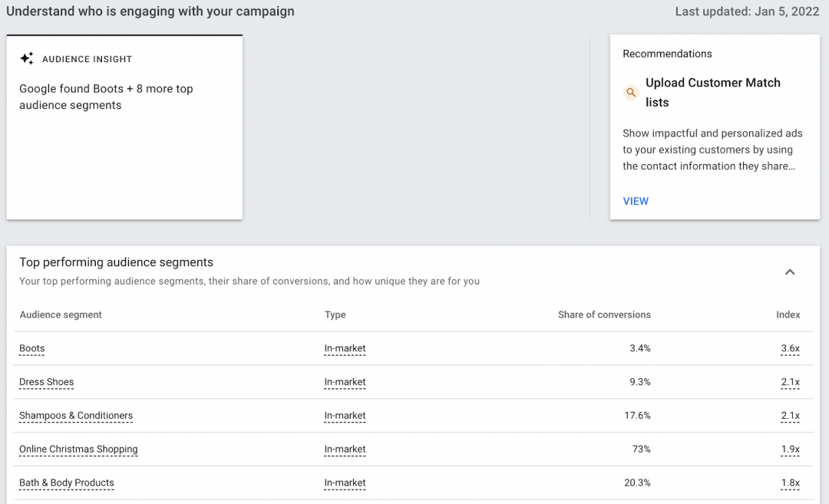Click VIEW in the Recommendations card
Screen dimensions: 829x504
pos(636,201)
